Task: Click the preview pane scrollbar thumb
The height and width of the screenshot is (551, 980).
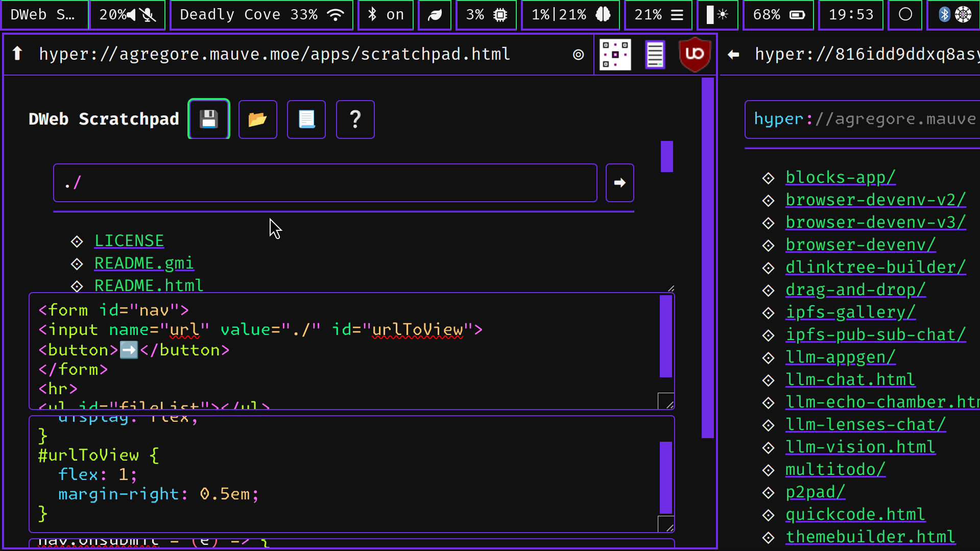Action: coord(666,156)
